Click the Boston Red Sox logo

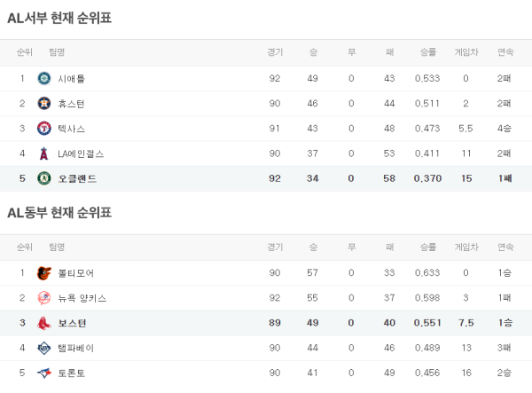tap(44, 323)
